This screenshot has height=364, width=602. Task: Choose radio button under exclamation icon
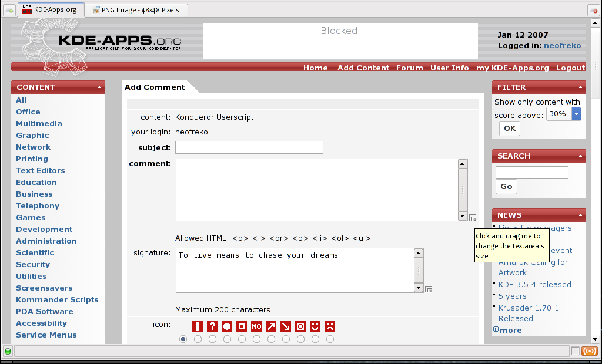point(198,339)
